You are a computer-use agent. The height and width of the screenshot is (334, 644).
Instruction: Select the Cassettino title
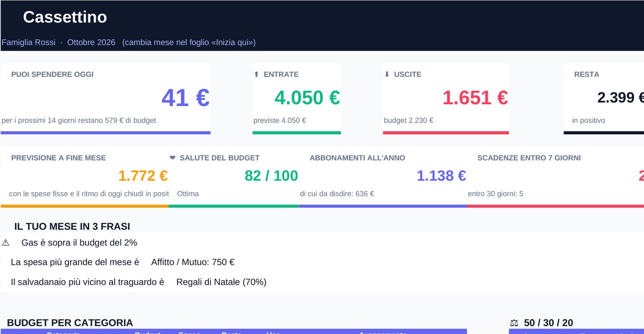point(65,17)
